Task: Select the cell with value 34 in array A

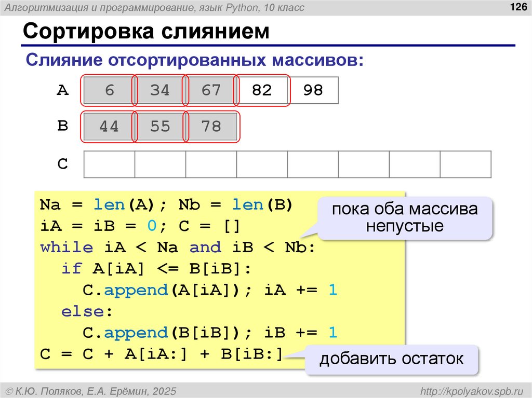Action: tap(158, 90)
